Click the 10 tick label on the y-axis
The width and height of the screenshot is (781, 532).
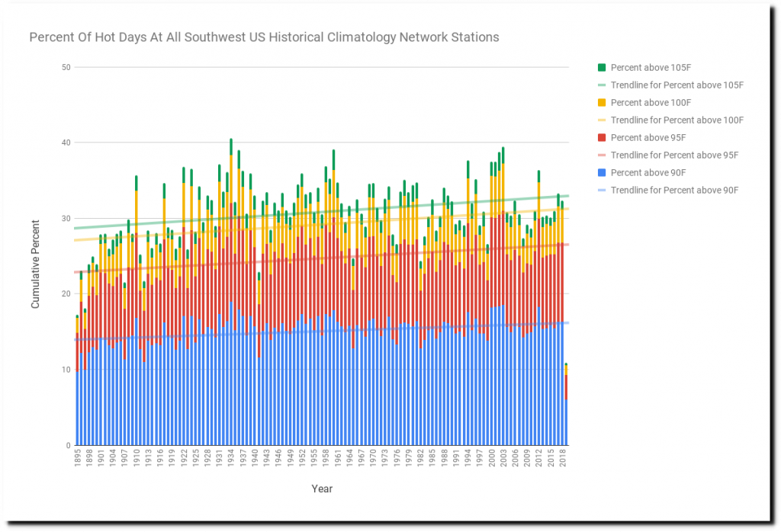tap(66, 370)
